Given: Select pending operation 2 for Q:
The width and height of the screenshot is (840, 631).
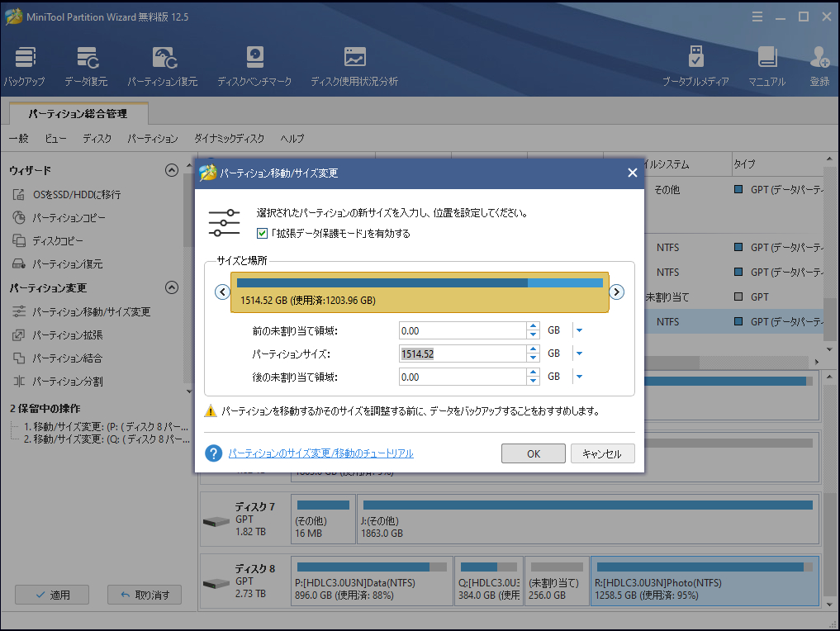Looking at the screenshot, I should 106,439.
